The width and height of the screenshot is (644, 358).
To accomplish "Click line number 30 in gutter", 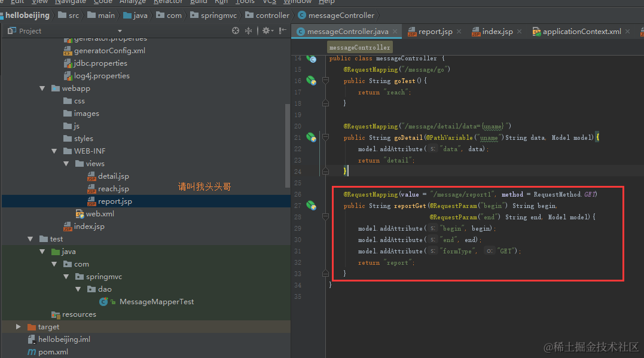I will click(x=298, y=240).
